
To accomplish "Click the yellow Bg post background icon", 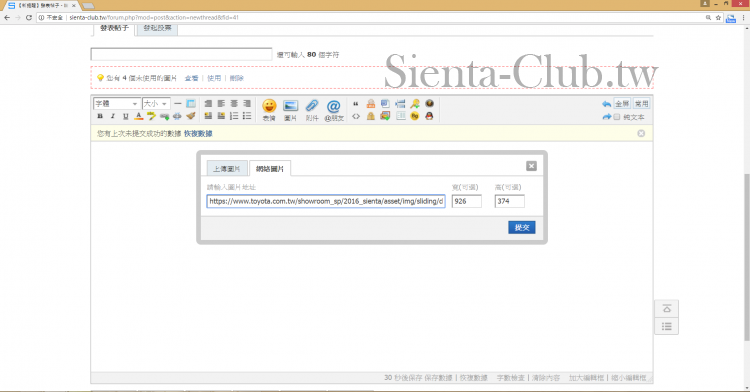I will tap(415, 116).
